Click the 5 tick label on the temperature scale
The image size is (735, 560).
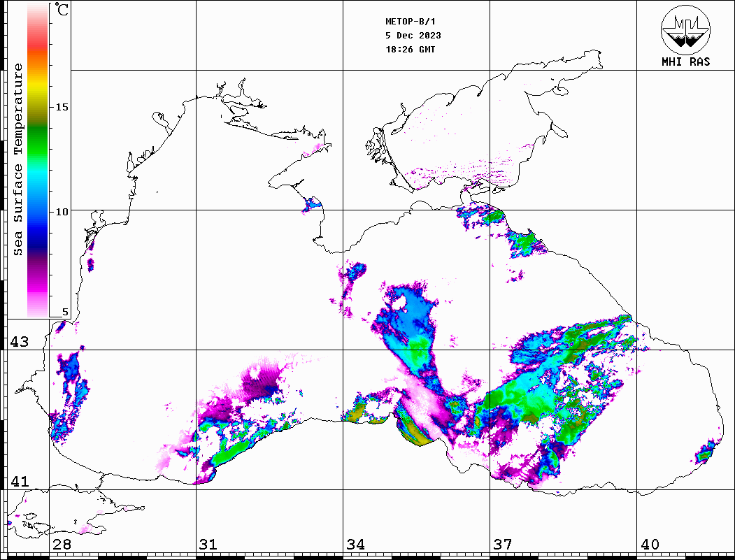point(65,313)
